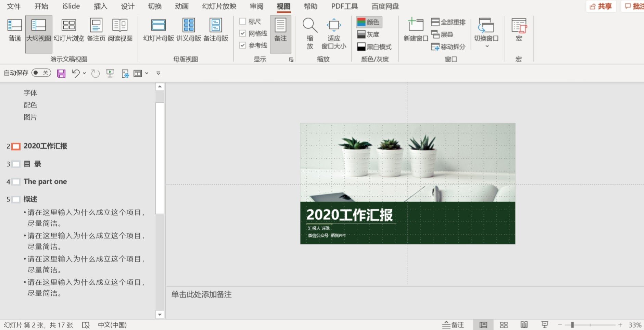
Task: Open the Zoom dialog (缩放)
Action: [x=310, y=34]
